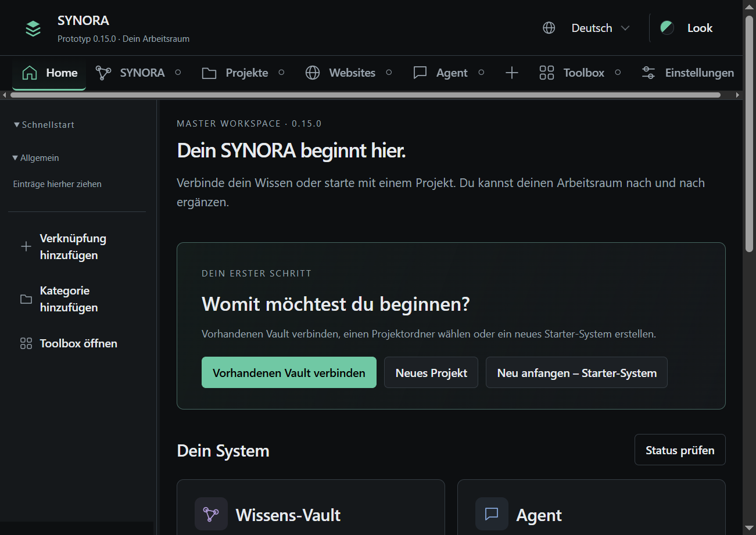The width and height of the screenshot is (756, 535).
Task: Go to the Projekte tab
Action: pyautogui.click(x=243, y=73)
